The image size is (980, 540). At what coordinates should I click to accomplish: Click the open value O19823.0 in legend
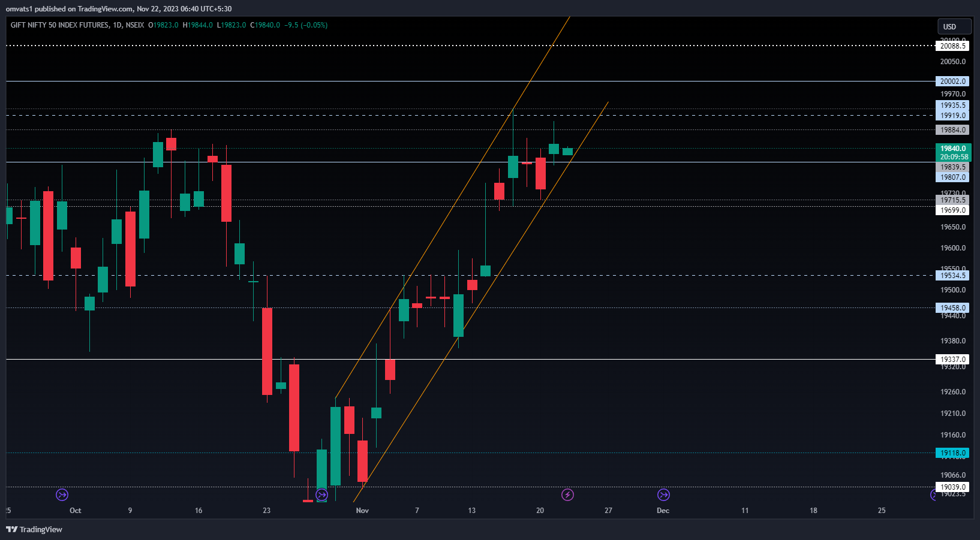click(163, 25)
